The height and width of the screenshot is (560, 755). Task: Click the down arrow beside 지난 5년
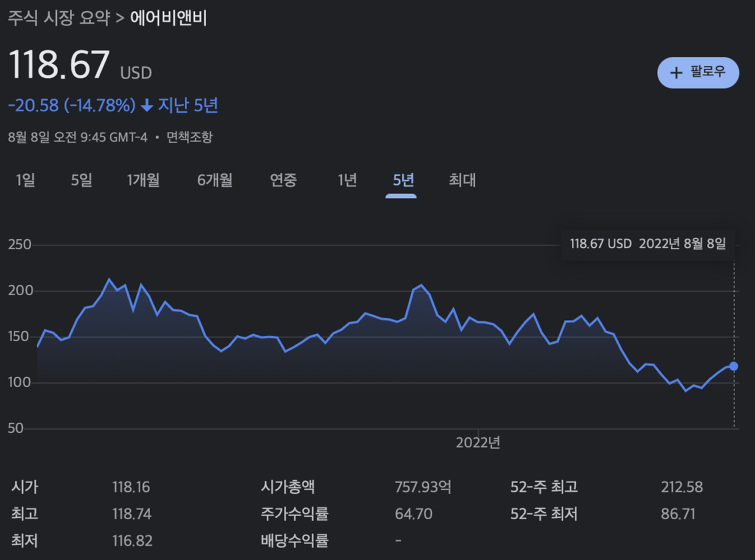[x=147, y=106]
